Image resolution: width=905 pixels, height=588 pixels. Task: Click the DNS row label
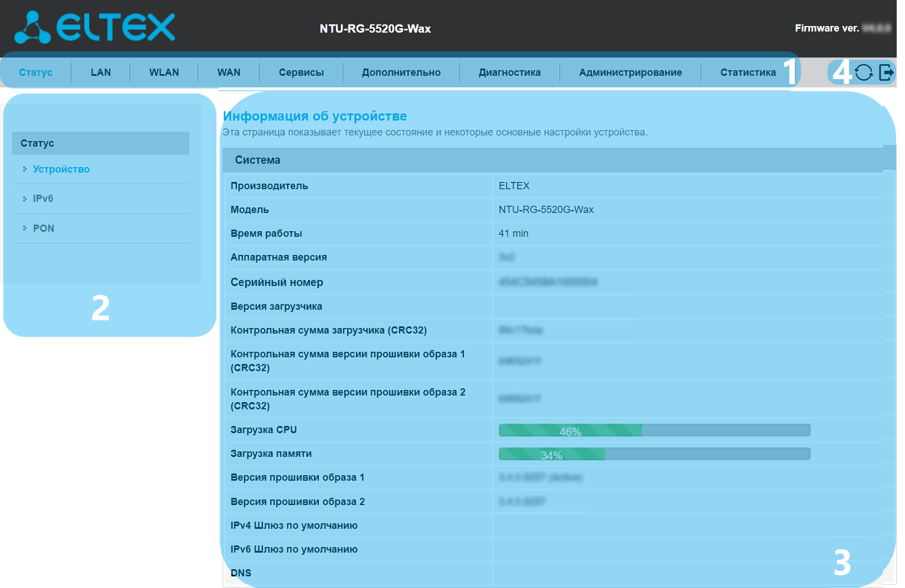pos(241,573)
